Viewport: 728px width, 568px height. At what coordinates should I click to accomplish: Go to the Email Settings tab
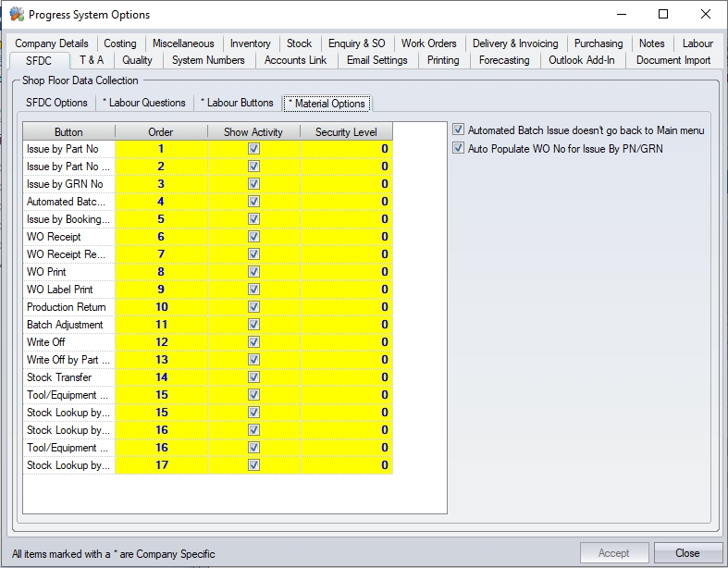[x=376, y=60]
